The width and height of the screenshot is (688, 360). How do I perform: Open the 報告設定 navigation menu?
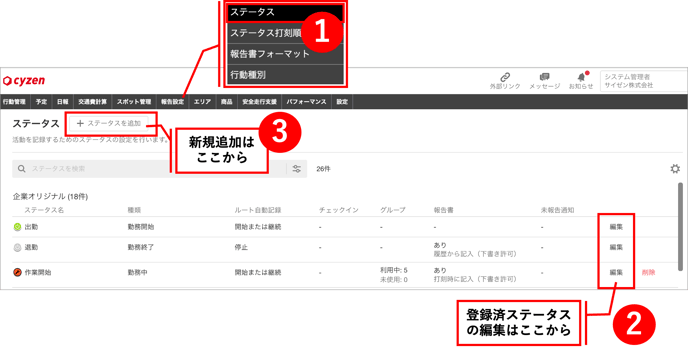tap(172, 101)
